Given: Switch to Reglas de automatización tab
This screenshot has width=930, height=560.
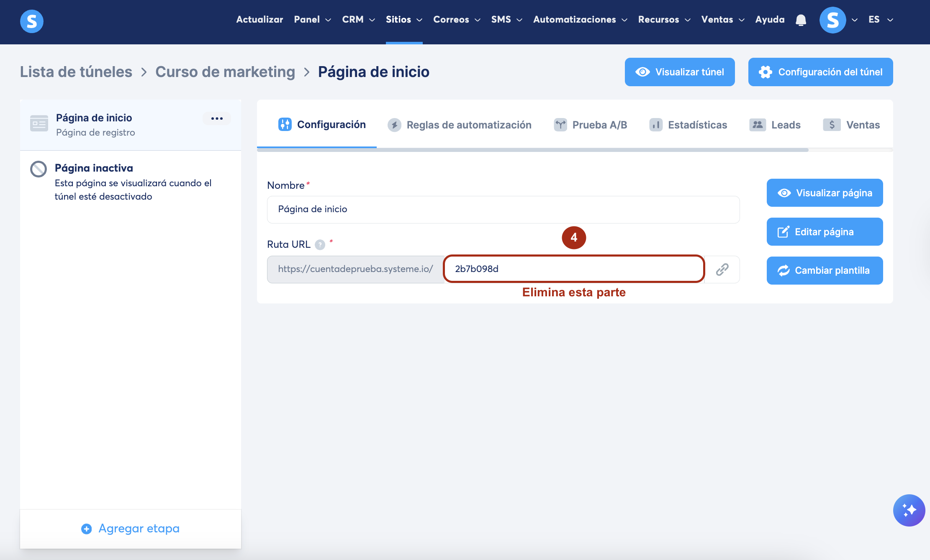Looking at the screenshot, I should [460, 125].
